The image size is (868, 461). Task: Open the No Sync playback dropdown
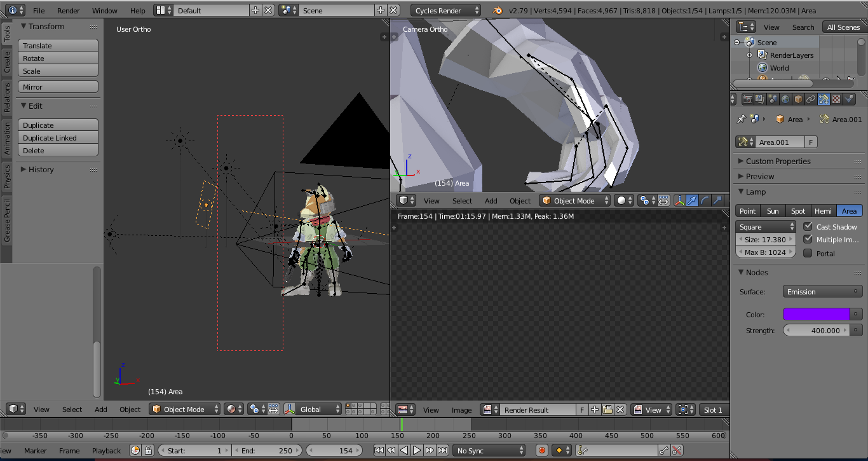point(489,450)
